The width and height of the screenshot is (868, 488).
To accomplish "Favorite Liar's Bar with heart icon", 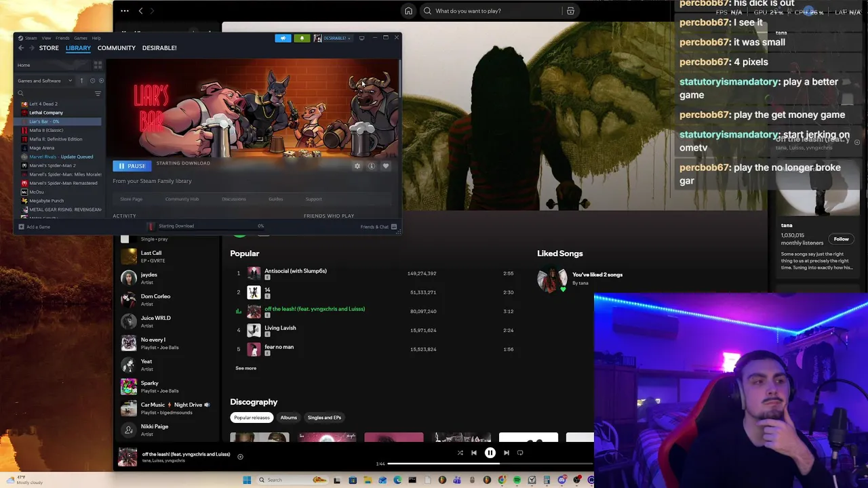I will click(386, 166).
